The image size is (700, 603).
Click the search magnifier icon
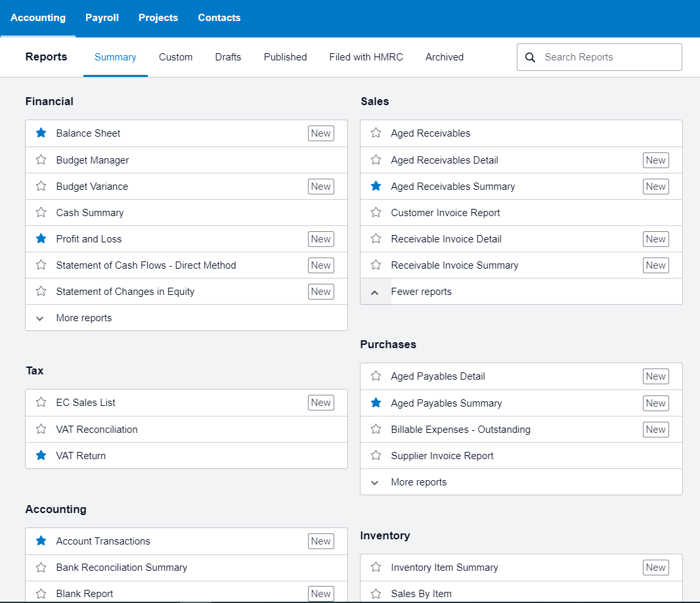tap(530, 57)
